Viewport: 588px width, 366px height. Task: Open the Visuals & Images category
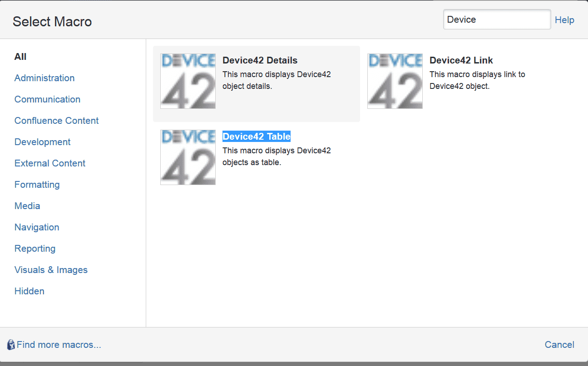(x=51, y=270)
